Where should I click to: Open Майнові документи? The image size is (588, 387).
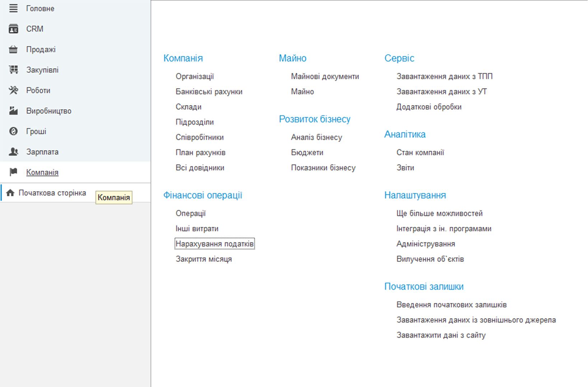click(325, 76)
